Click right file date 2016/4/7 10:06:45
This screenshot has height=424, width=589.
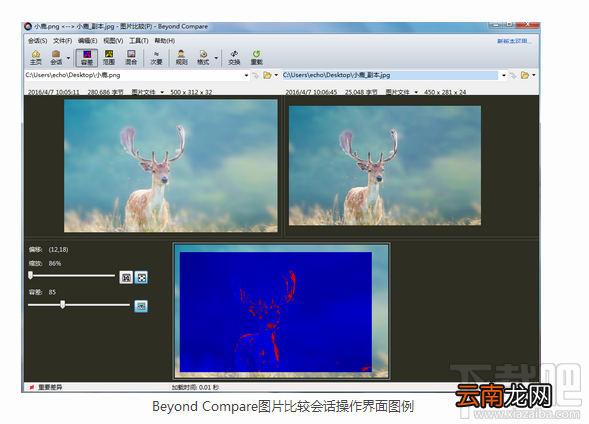click(x=311, y=92)
